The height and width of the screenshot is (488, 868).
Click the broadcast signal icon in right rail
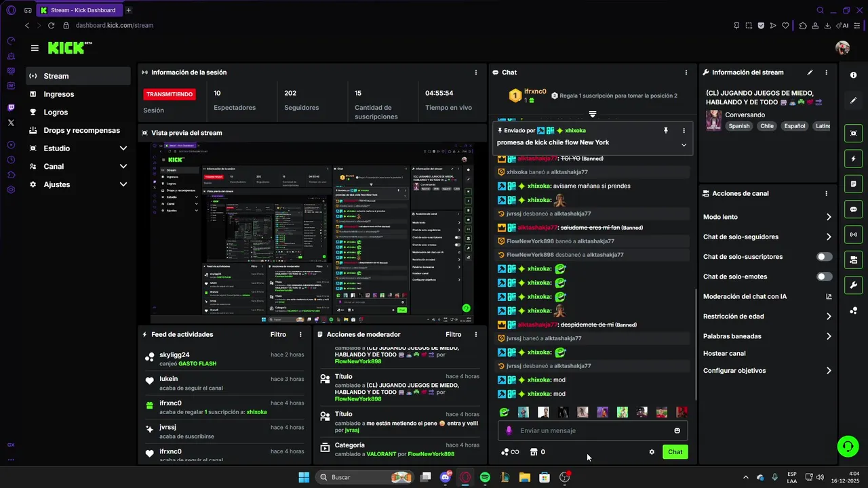[x=854, y=235]
